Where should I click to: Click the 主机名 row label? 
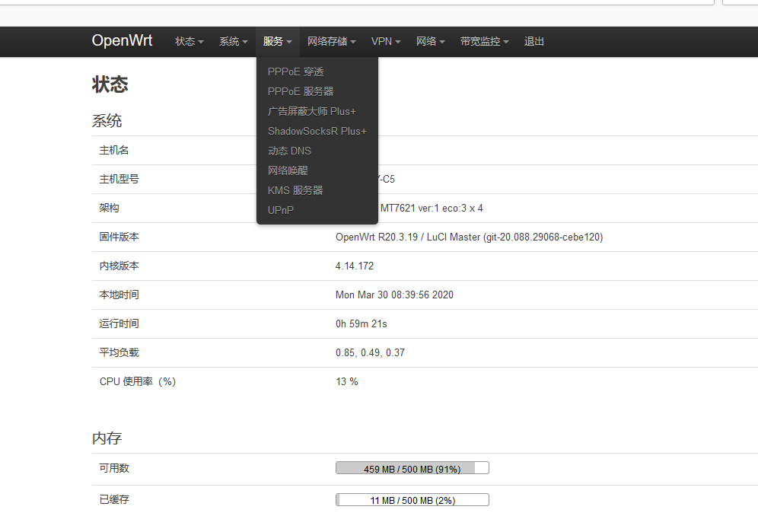(114, 151)
